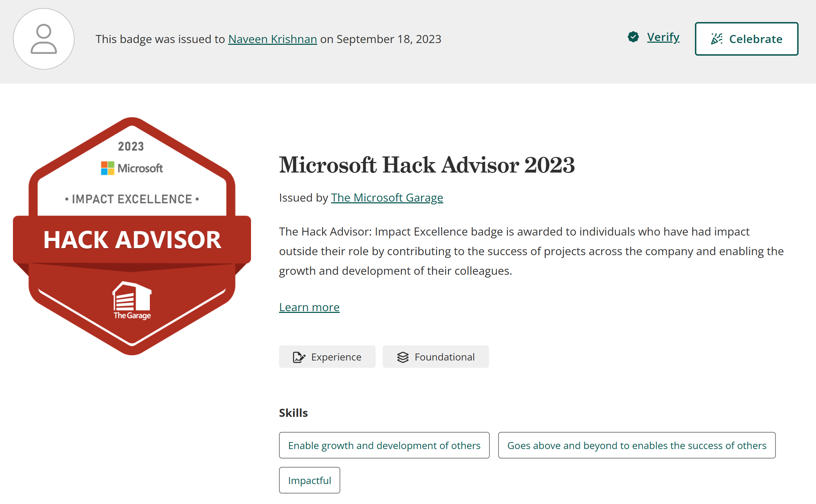816x504 pixels.
Task: Click the Celebrate button
Action: pos(746,39)
